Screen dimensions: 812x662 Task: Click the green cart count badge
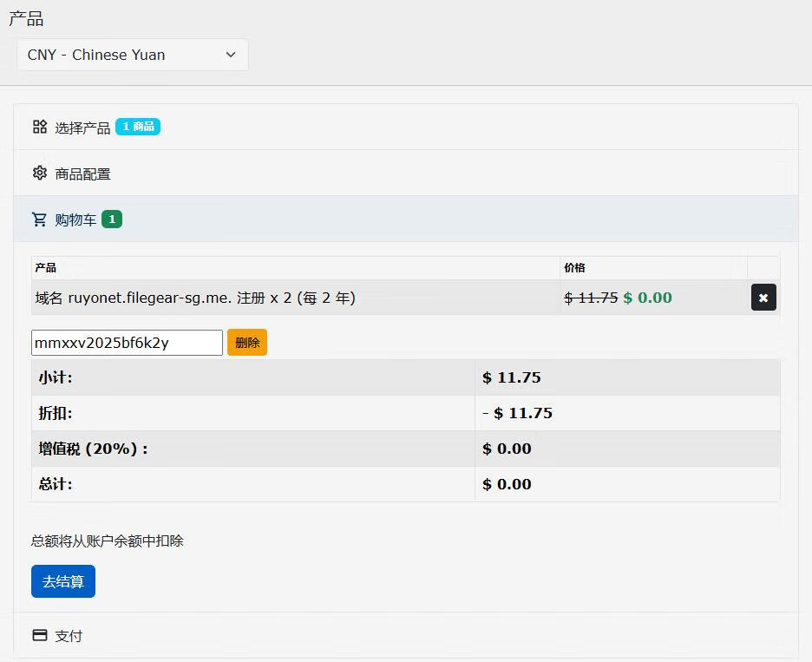coord(112,220)
